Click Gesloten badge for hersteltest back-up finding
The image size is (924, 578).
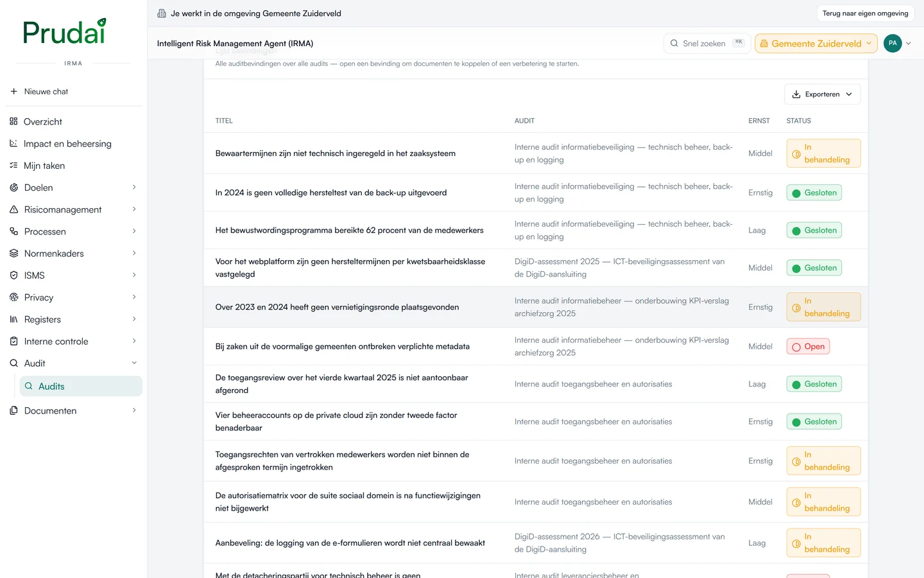point(814,193)
